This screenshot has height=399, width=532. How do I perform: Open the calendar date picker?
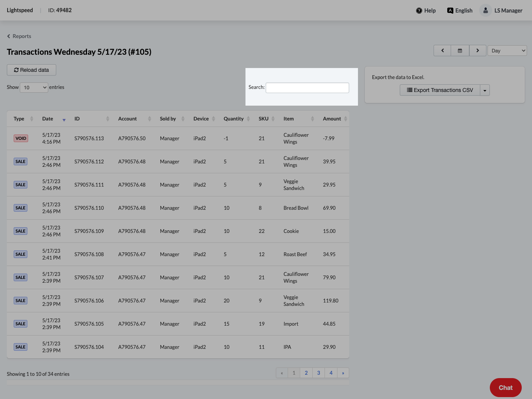coord(460,51)
